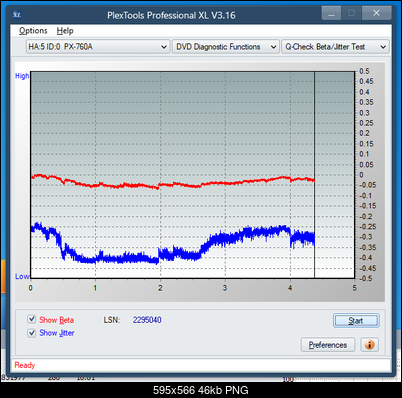Expand the PX-760A drive dropdown
The width and height of the screenshot is (402, 398).
pos(98,47)
